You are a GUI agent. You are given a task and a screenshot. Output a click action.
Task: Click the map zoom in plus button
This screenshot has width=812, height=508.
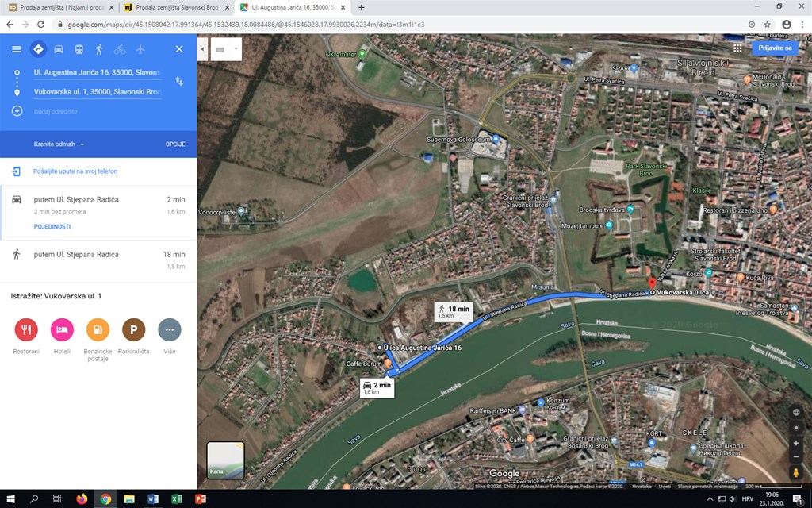click(x=796, y=443)
